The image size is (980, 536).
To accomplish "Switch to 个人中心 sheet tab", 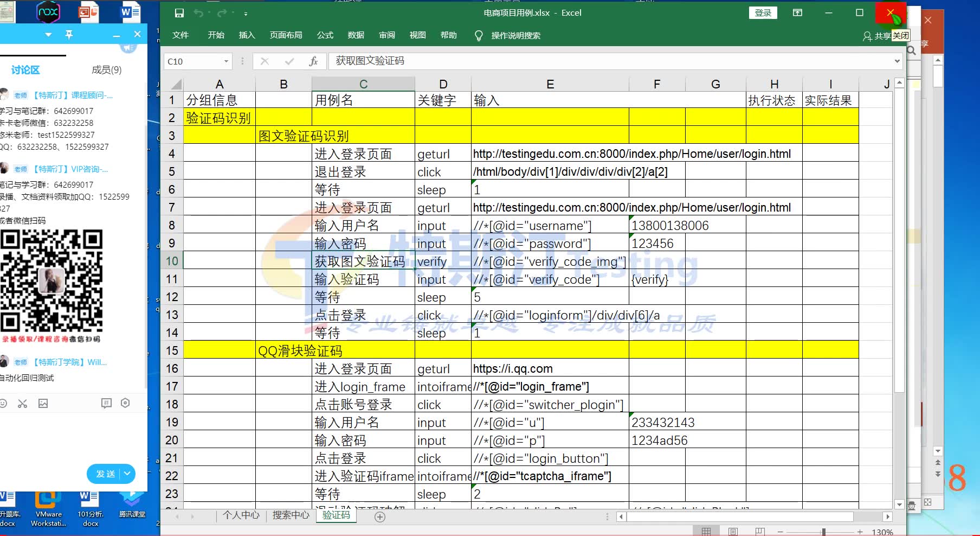I will click(x=241, y=515).
